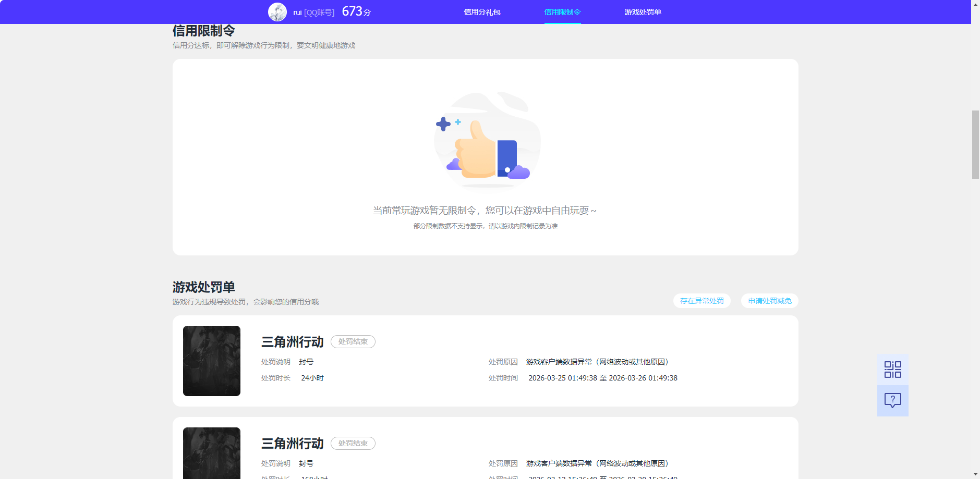The image size is (980, 479).
Task: Click the 信用分达标 subtitle text
Action: coord(264,45)
